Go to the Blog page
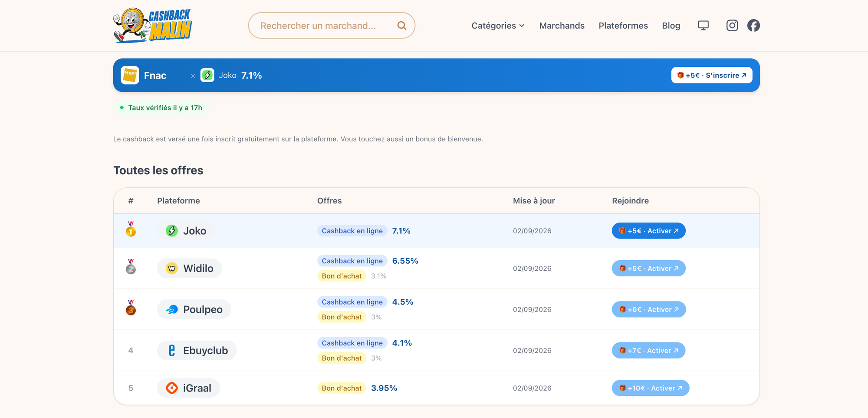 click(x=671, y=26)
